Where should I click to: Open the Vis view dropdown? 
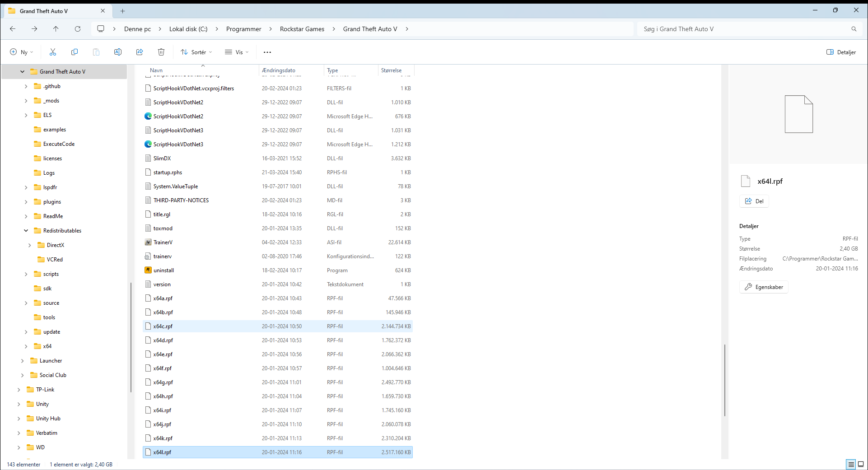click(237, 52)
